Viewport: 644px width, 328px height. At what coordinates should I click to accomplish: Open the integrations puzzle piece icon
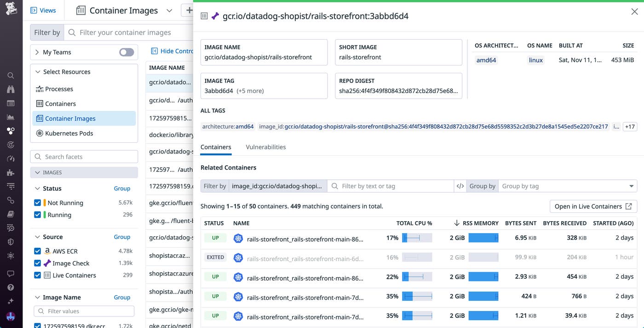point(11,172)
